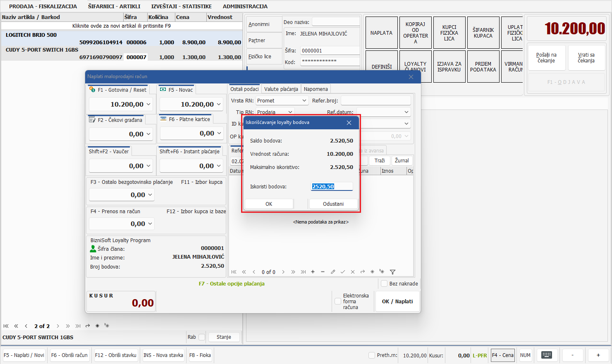Click previous-record arrow in payment dialog navigator
This screenshot has width=612, height=364.
(x=254, y=272)
